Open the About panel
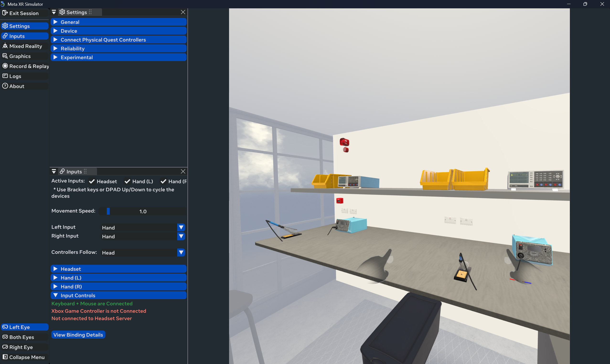Viewport: 610px width, 364px height. coord(16,86)
